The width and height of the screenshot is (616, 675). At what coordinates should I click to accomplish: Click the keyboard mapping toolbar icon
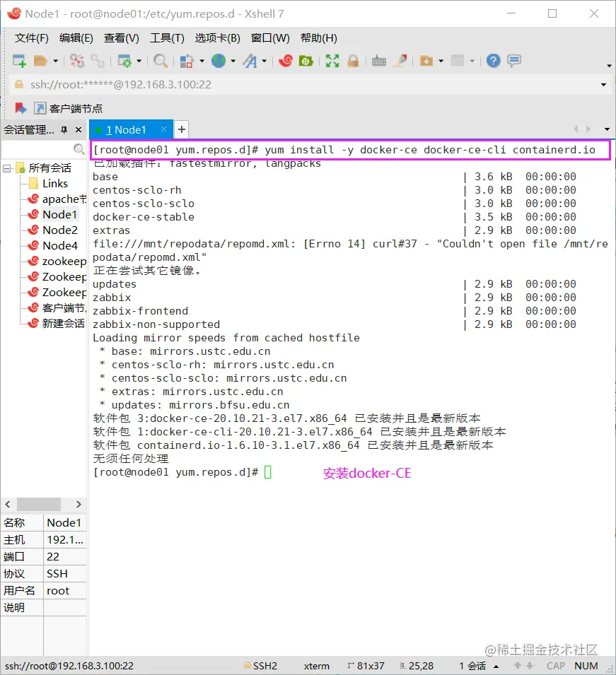379,61
